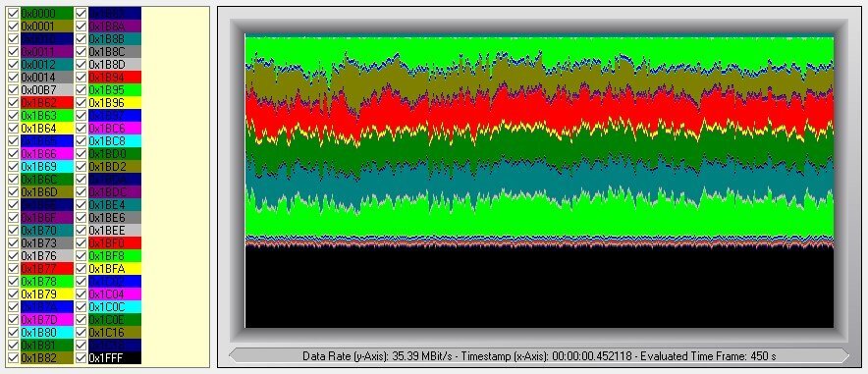Select the magenta 0x1BC6 color label
This screenshot has width=868, height=374.
[115, 128]
